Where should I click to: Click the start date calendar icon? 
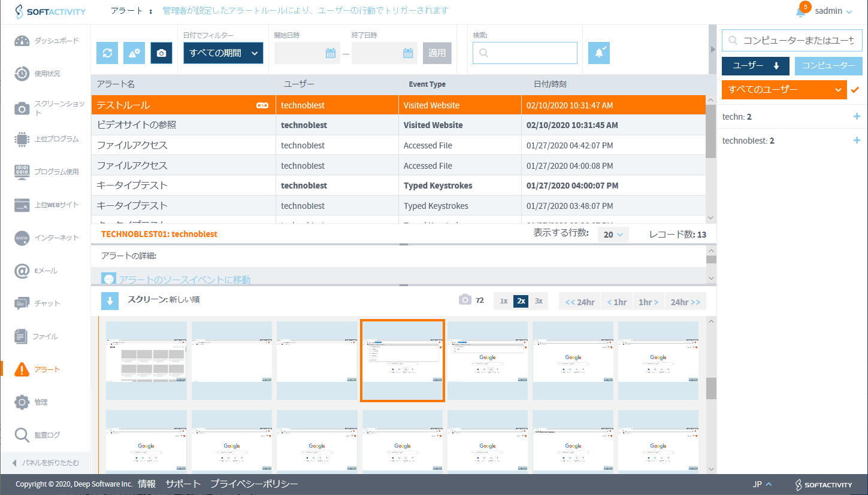tap(330, 53)
